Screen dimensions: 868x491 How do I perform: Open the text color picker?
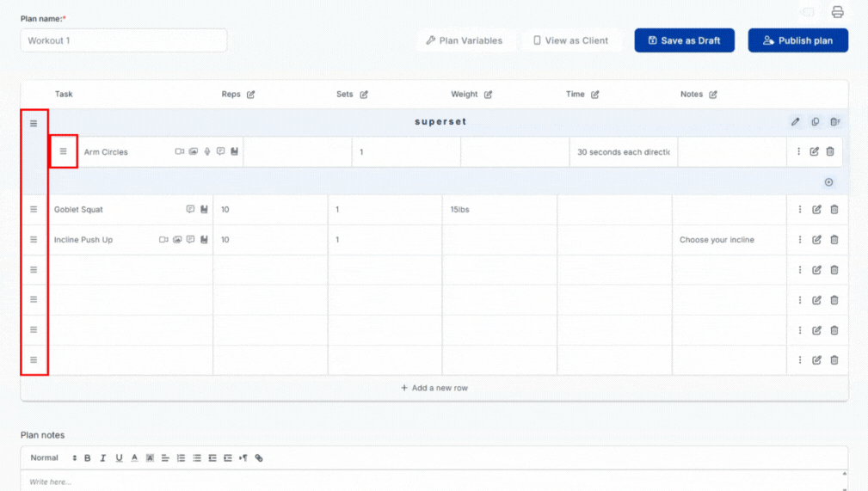pos(134,457)
